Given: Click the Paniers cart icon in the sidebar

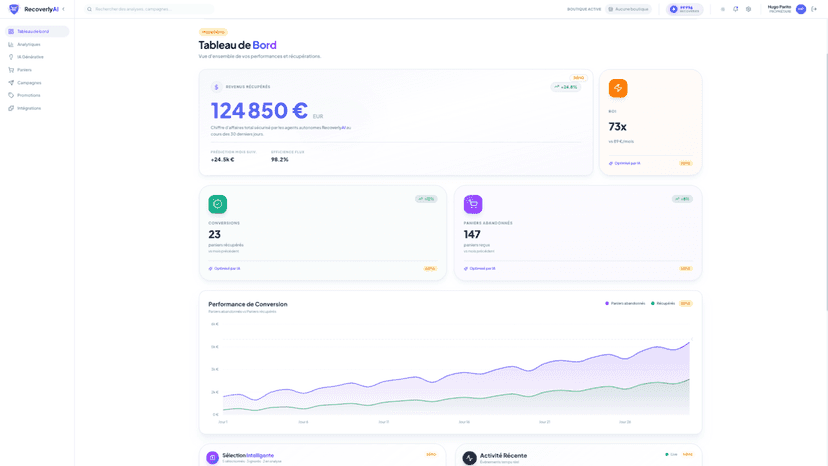Looking at the screenshot, I should tap(11, 70).
